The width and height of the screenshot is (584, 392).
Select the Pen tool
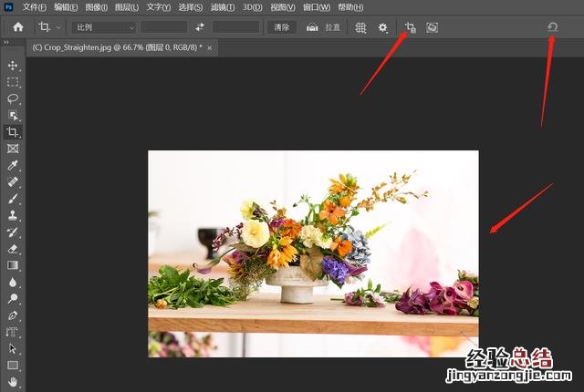tap(13, 315)
